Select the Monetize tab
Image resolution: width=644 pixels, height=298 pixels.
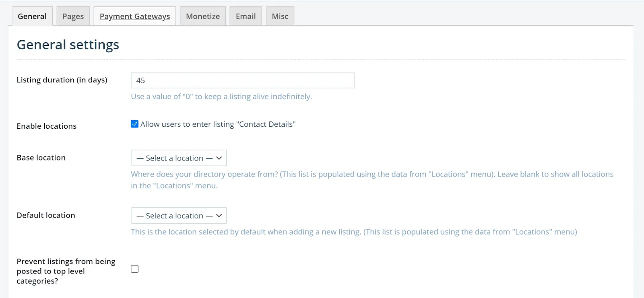[203, 16]
